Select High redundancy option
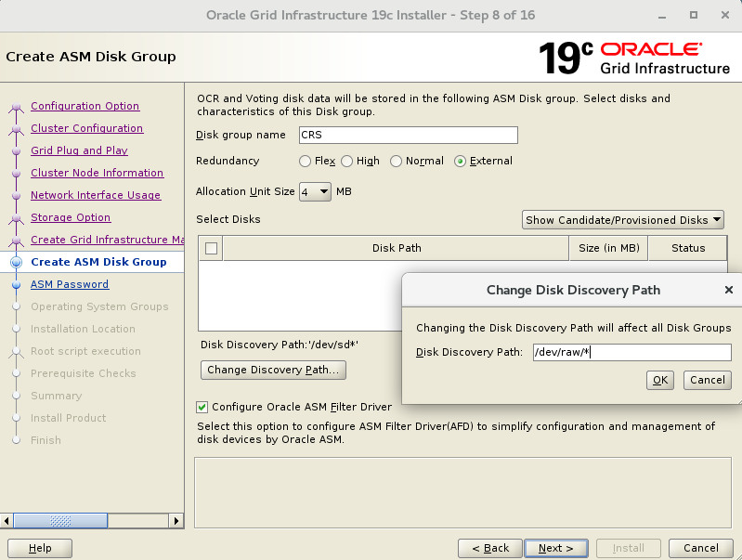Viewport: 742px width, 560px height. [x=347, y=162]
